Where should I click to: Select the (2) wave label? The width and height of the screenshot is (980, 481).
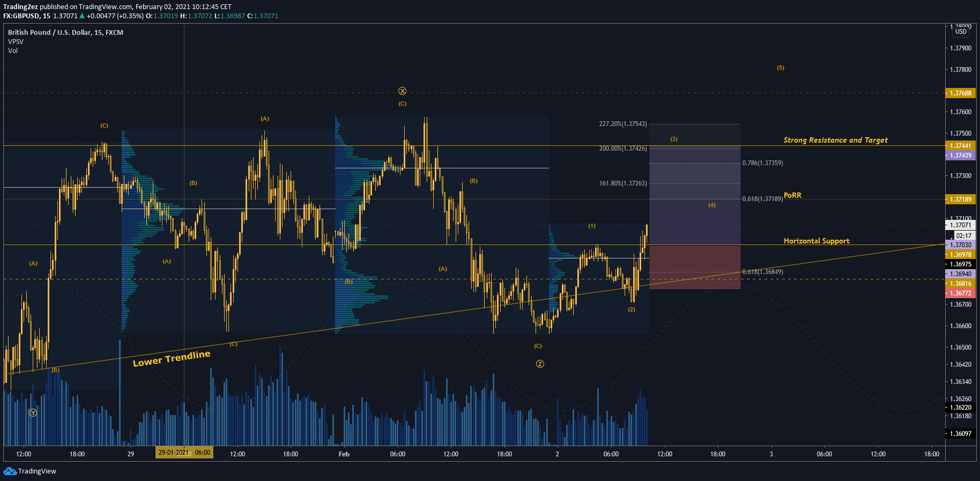coord(632,309)
